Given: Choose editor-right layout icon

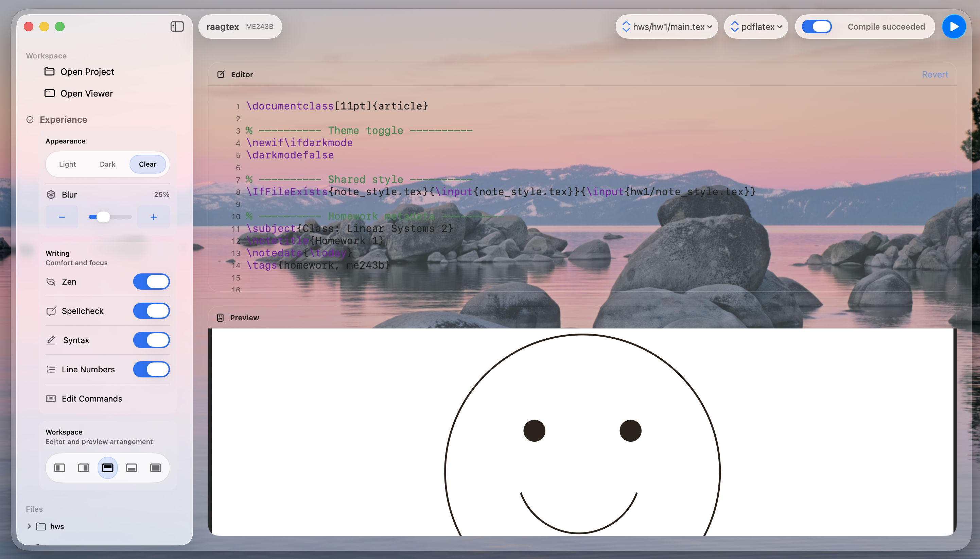Looking at the screenshot, I should [84, 468].
